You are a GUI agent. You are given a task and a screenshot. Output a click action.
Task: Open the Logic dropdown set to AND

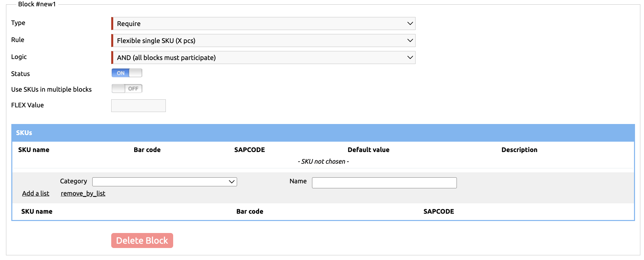click(x=263, y=58)
